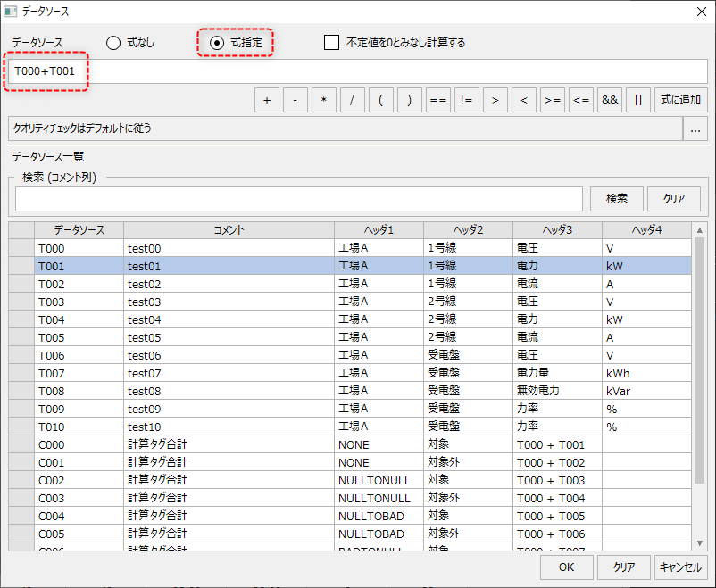Insert an opening parenthesis
Viewport: 716px width, 588px height.
tap(380, 100)
